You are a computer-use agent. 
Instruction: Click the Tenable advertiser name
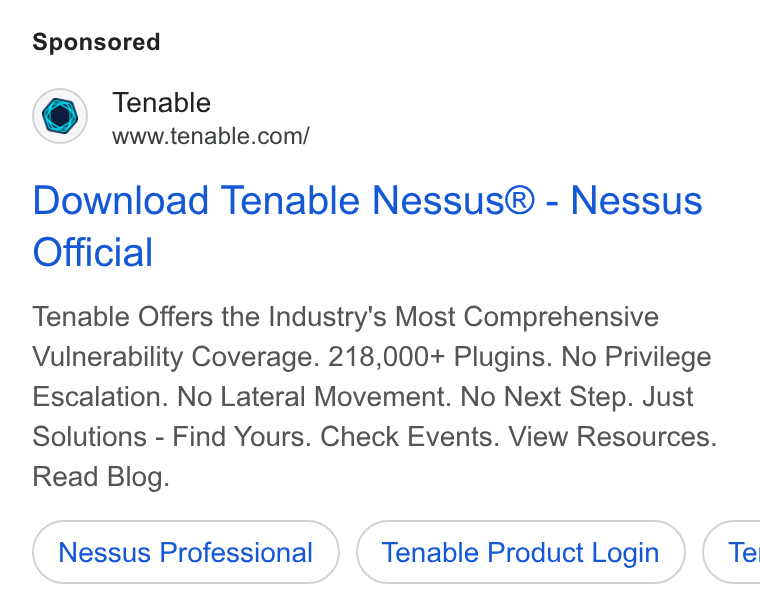click(x=161, y=103)
